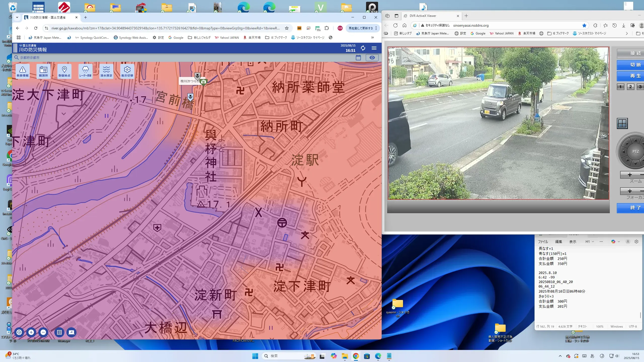This screenshot has width=644, height=362.
Task: Click the 観測所 observation station icon
Action: tap(43, 71)
